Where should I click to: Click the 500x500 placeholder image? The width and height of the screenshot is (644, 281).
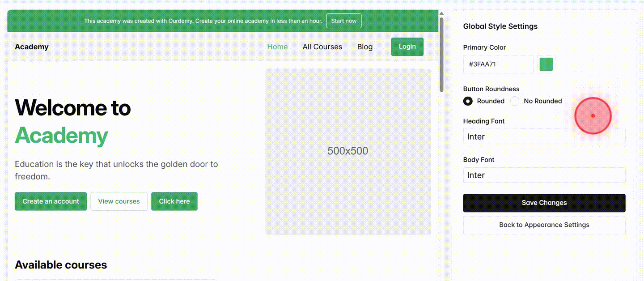(347, 151)
